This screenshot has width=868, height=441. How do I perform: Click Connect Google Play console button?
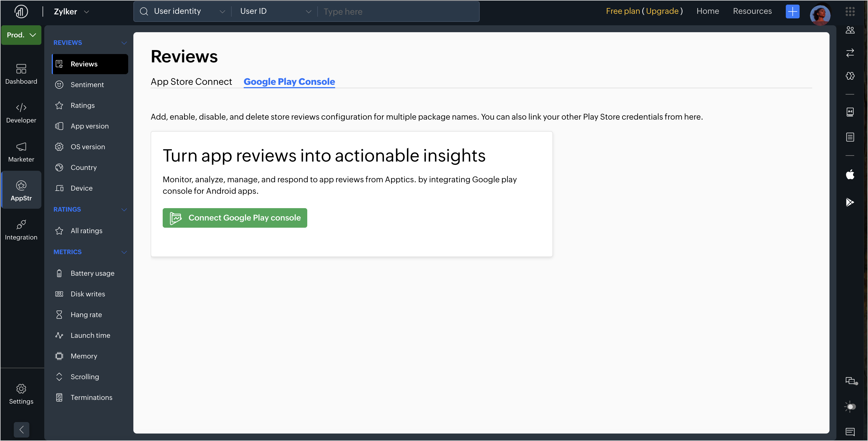tap(235, 218)
